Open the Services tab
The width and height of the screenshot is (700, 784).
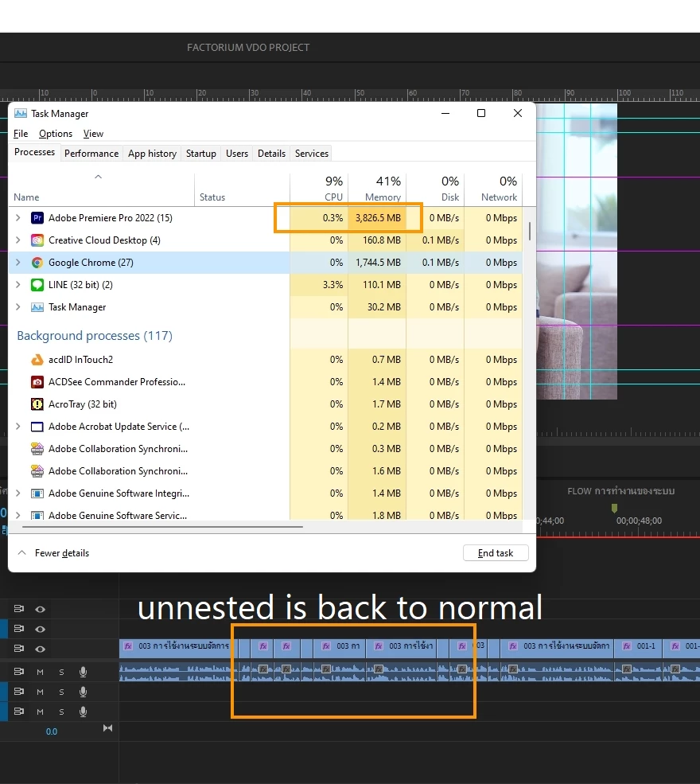tap(312, 154)
